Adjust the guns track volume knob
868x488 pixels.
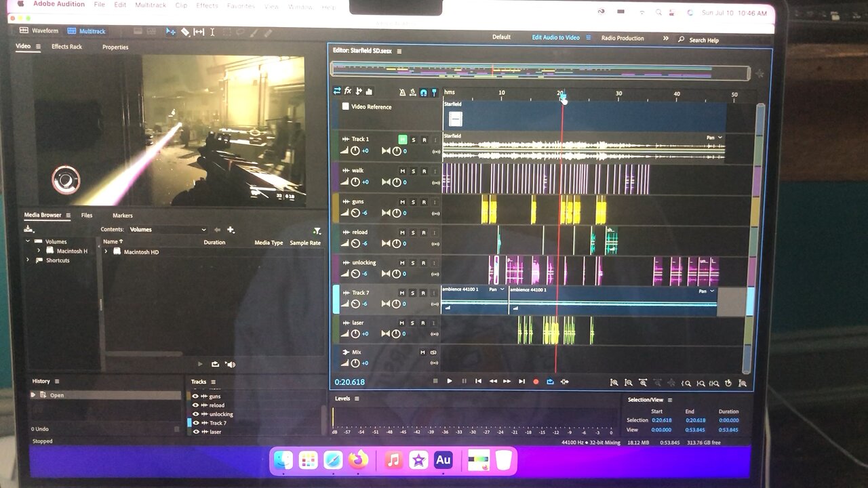pos(355,213)
